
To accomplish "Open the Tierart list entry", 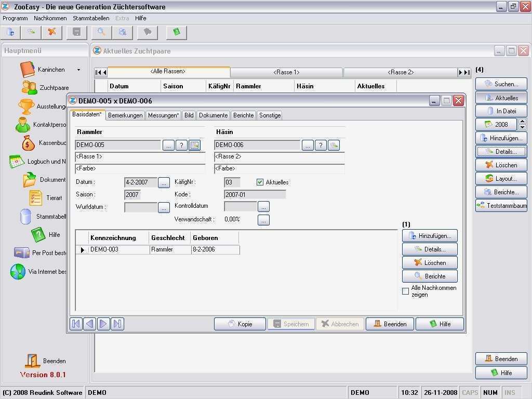I will (46, 198).
